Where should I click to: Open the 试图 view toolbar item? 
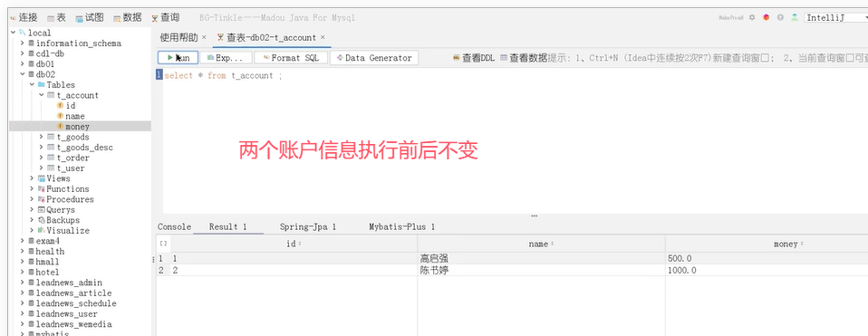click(89, 18)
